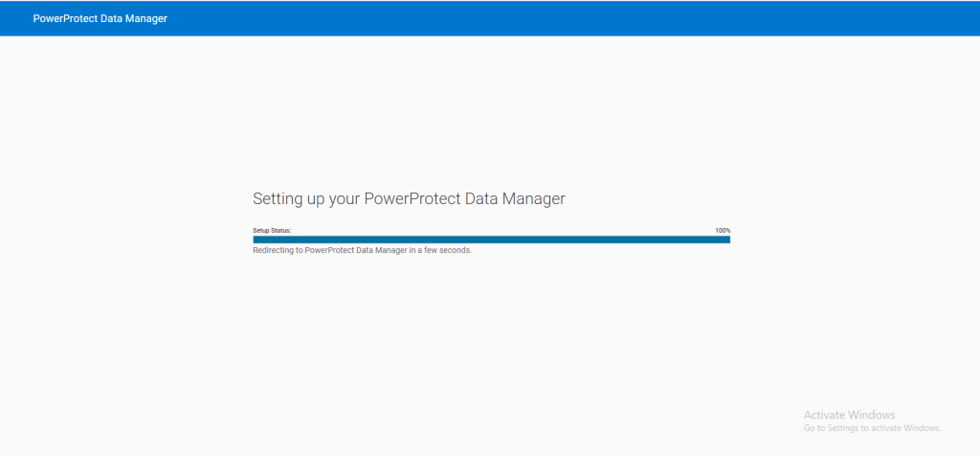Click the word 'Setting' in the main heading

click(277, 199)
